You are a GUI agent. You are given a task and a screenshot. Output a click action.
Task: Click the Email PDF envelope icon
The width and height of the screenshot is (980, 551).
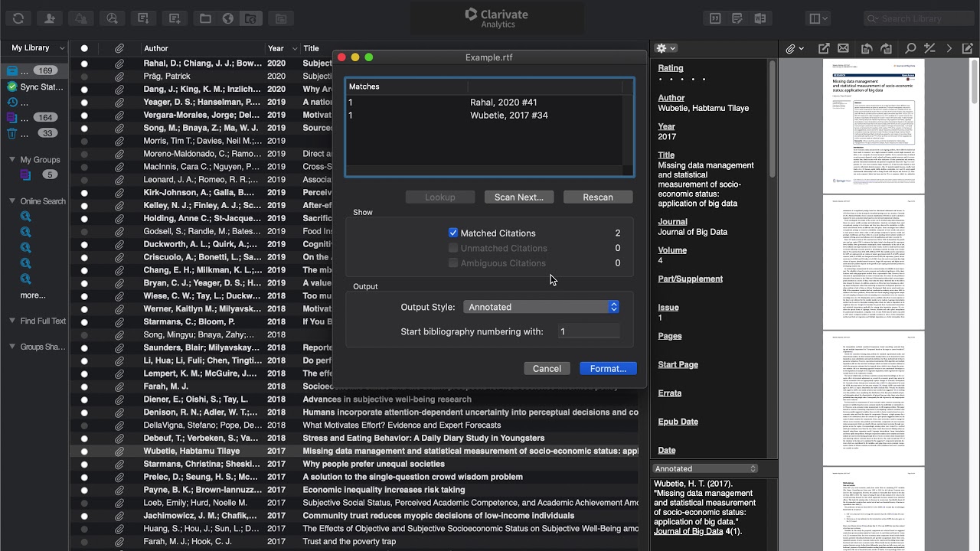(x=843, y=48)
